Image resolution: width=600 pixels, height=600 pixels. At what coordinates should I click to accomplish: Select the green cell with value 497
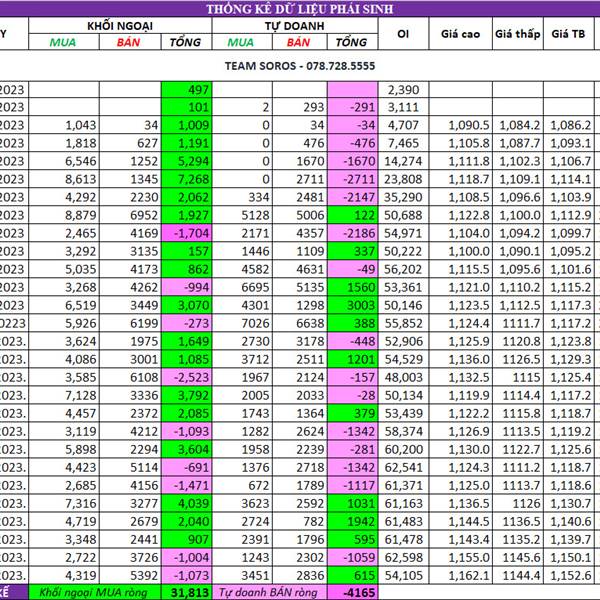pos(186,90)
